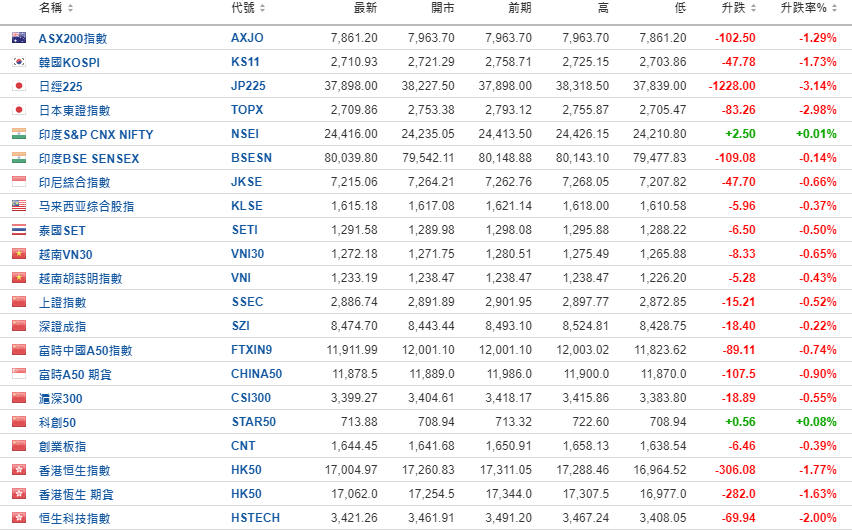Click the Indonesia flag beside 印尼綜合指數
852x530 pixels.
pyautogui.click(x=18, y=182)
